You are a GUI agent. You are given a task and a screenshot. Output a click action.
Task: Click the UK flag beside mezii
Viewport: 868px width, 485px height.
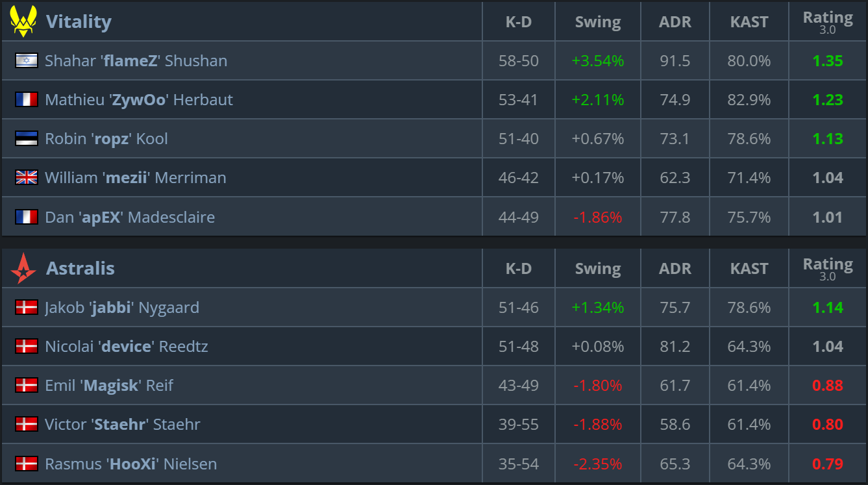pyautogui.click(x=26, y=178)
